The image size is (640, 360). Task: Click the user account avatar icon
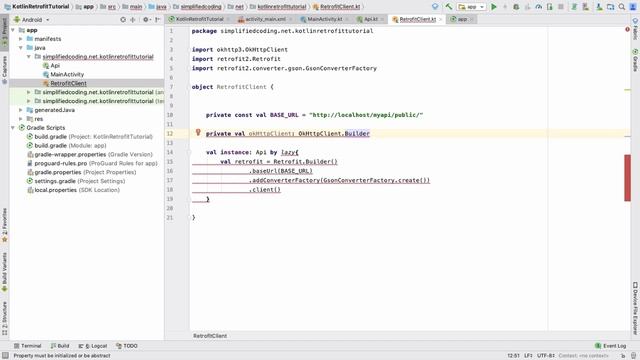coord(633,7)
